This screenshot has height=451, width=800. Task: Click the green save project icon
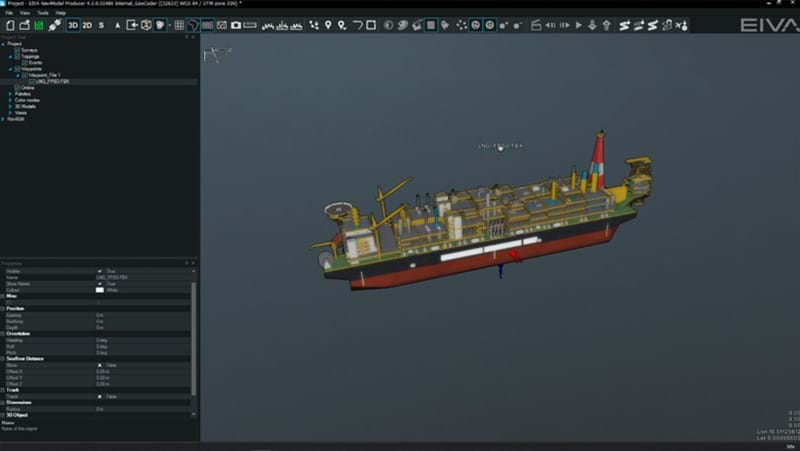39,25
